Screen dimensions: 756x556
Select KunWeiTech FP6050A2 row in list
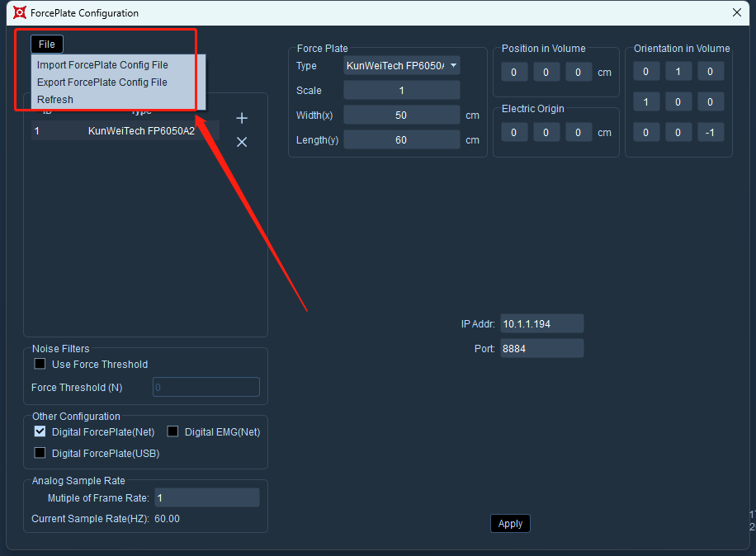(x=125, y=131)
